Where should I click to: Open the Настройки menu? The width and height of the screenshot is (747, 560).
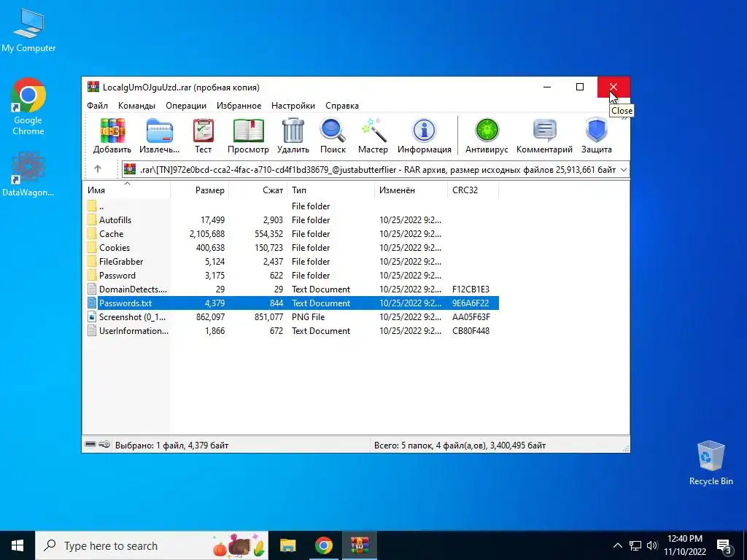pyautogui.click(x=293, y=106)
